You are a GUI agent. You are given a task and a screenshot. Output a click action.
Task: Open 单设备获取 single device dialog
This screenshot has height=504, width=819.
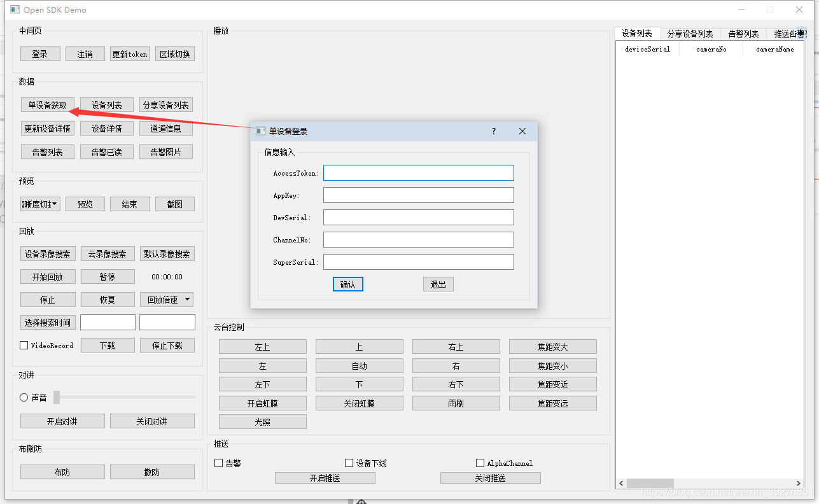[48, 105]
